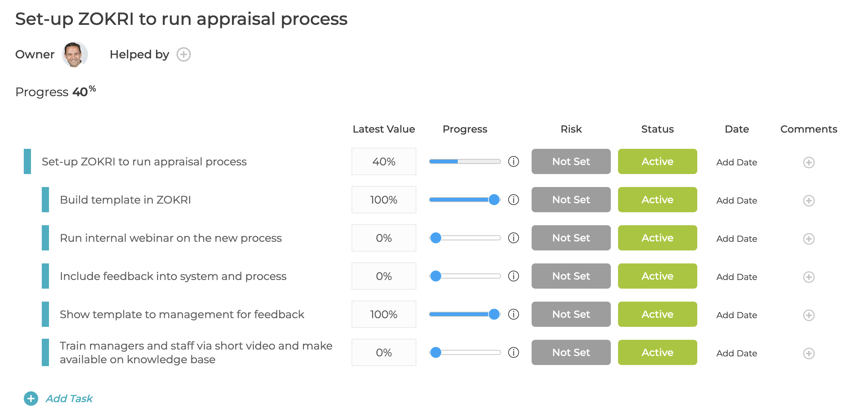This screenshot has width=868, height=418.
Task: Click Add Date for Show template to management
Action: point(737,315)
